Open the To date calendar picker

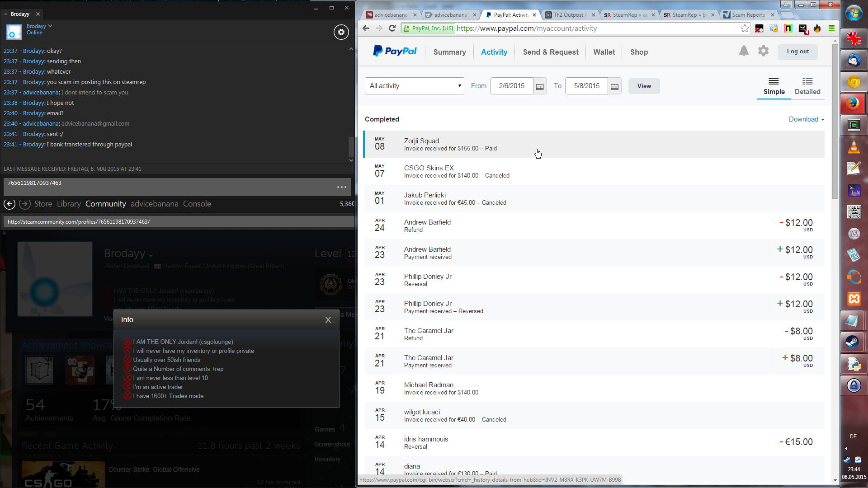[x=614, y=86]
